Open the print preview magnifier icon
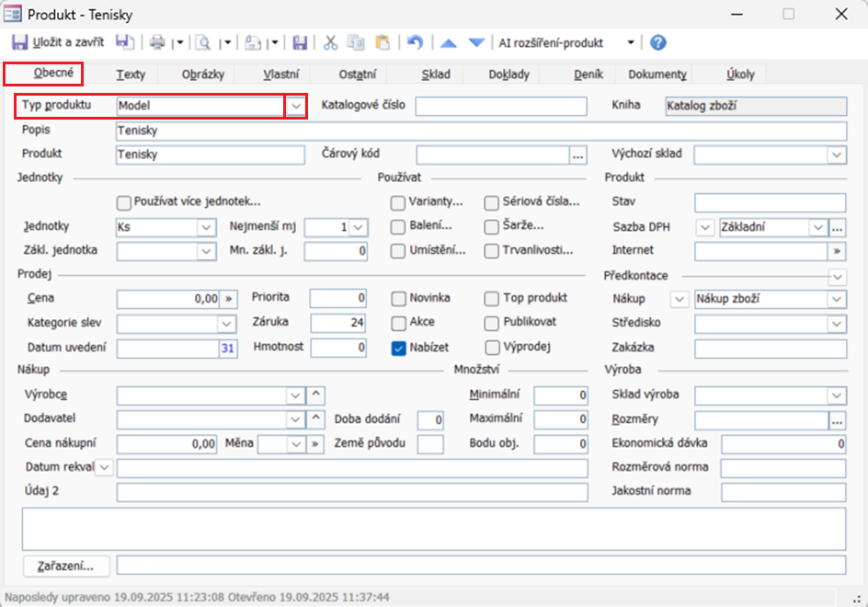 tap(202, 42)
